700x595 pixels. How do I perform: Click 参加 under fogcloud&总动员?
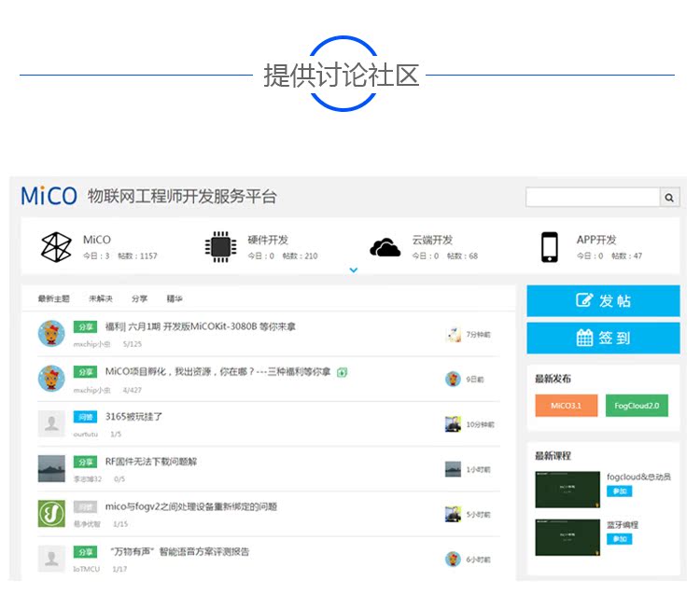pyautogui.click(x=619, y=491)
